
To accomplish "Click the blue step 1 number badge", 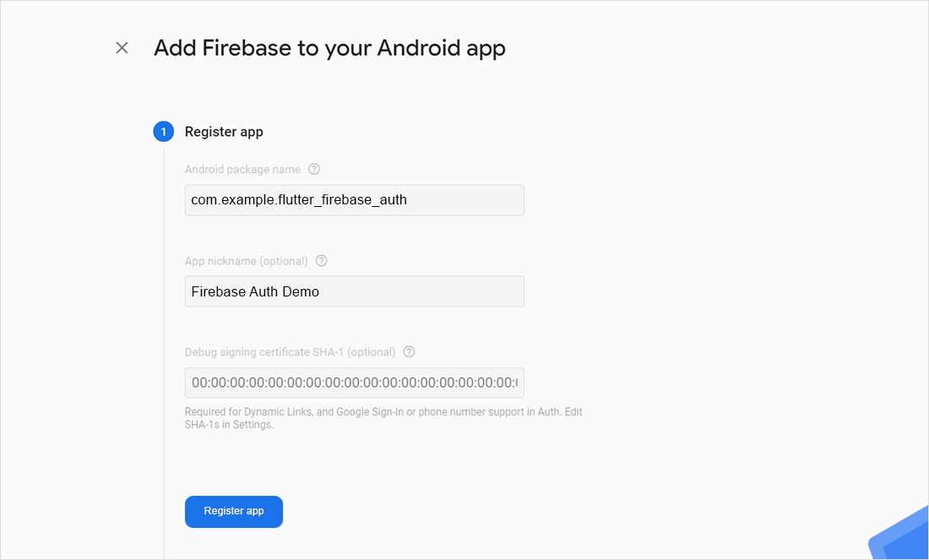I will pos(164,132).
